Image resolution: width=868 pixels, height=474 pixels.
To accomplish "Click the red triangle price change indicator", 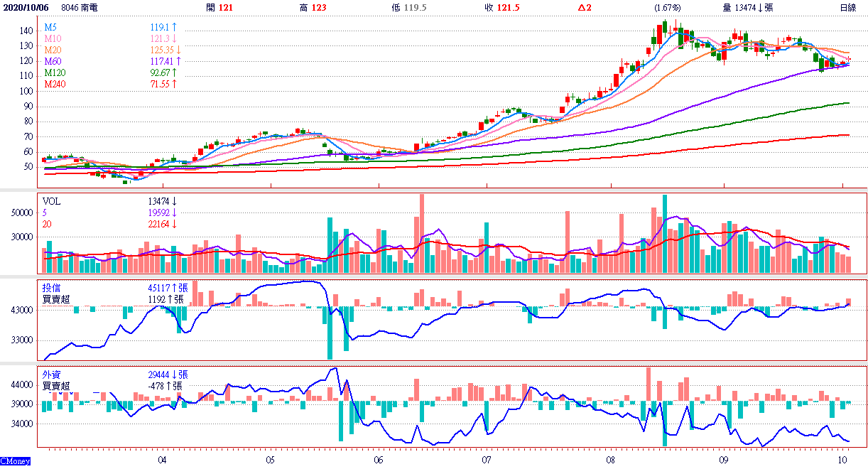I will pos(580,8).
